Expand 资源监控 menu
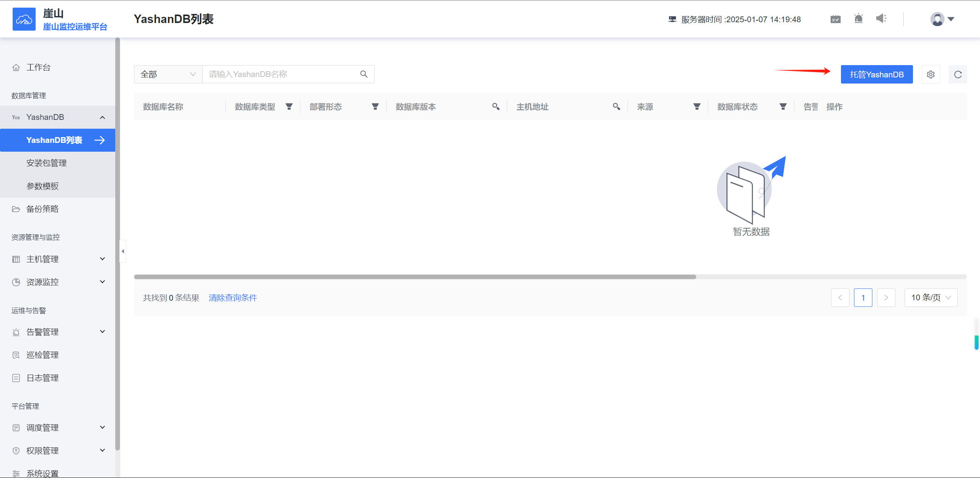Viewport: 980px width, 478px height. (57, 282)
